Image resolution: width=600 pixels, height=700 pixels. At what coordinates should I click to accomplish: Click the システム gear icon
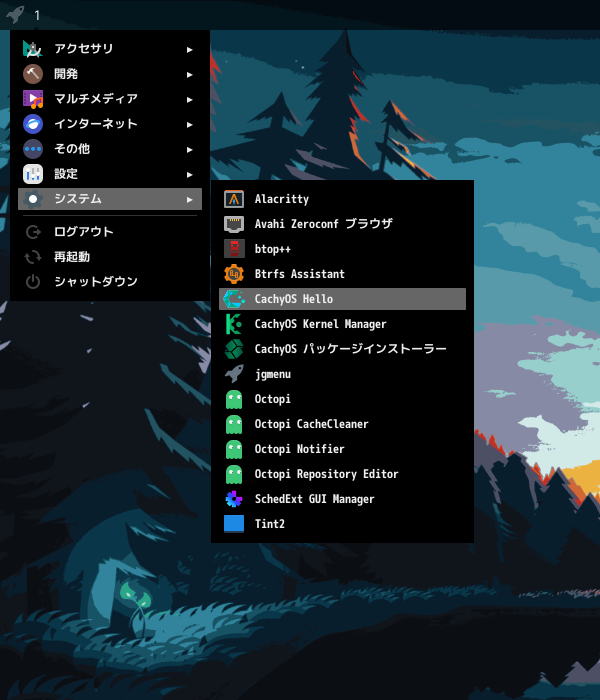click(x=33, y=199)
